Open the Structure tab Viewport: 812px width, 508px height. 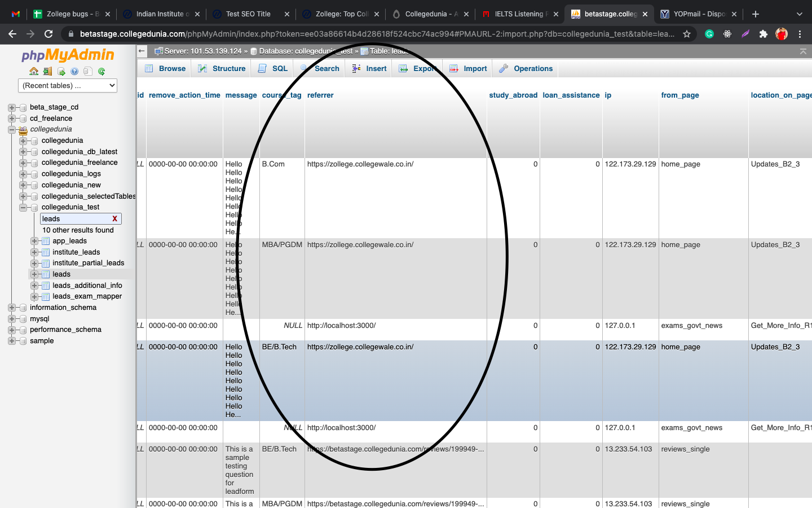(x=221, y=69)
